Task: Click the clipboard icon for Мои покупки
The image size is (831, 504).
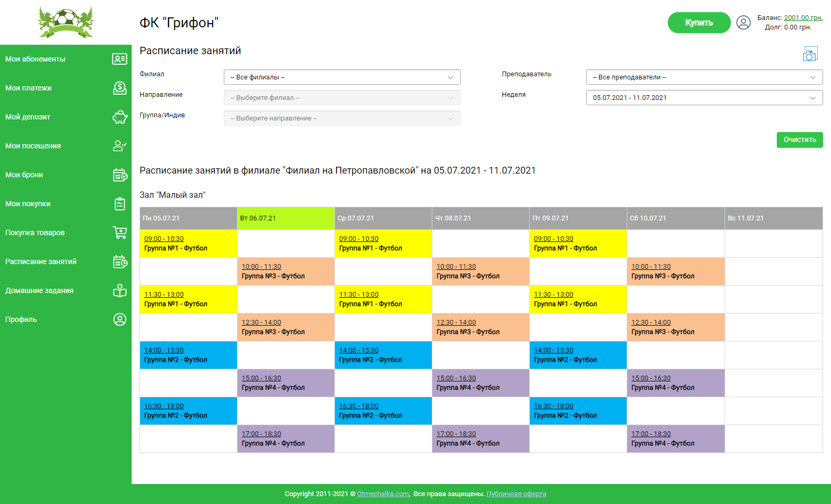Action: pyautogui.click(x=120, y=204)
